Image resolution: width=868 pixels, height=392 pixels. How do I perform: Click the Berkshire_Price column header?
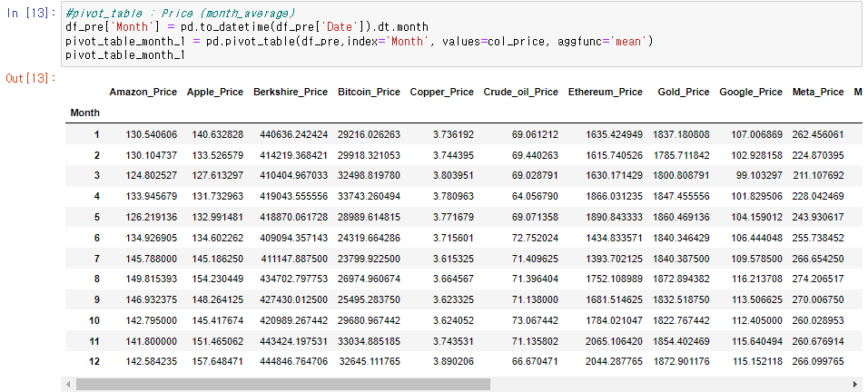coord(290,93)
